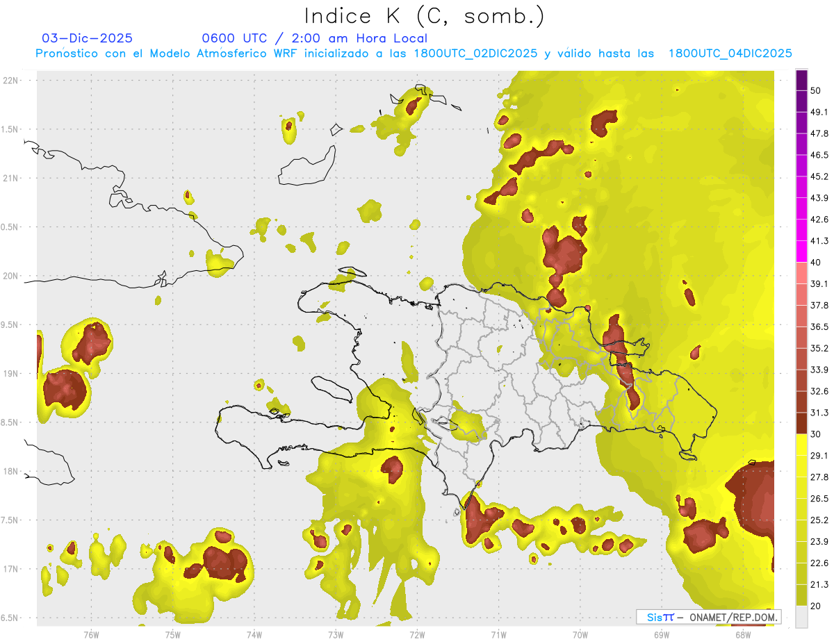This screenshot has width=834, height=644.
Task: Click the "71W" longitude label
Action: pyautogui.click(x=498, y=634)
